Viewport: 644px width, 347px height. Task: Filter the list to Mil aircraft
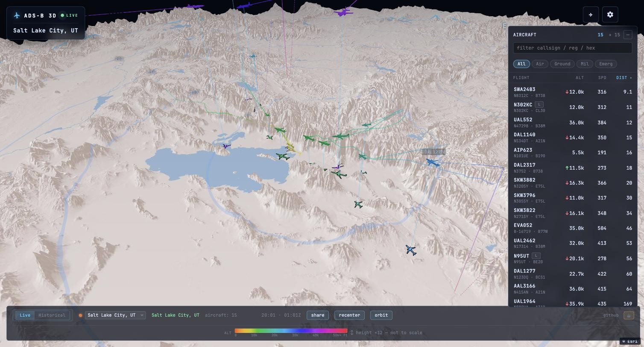point(585,64)
